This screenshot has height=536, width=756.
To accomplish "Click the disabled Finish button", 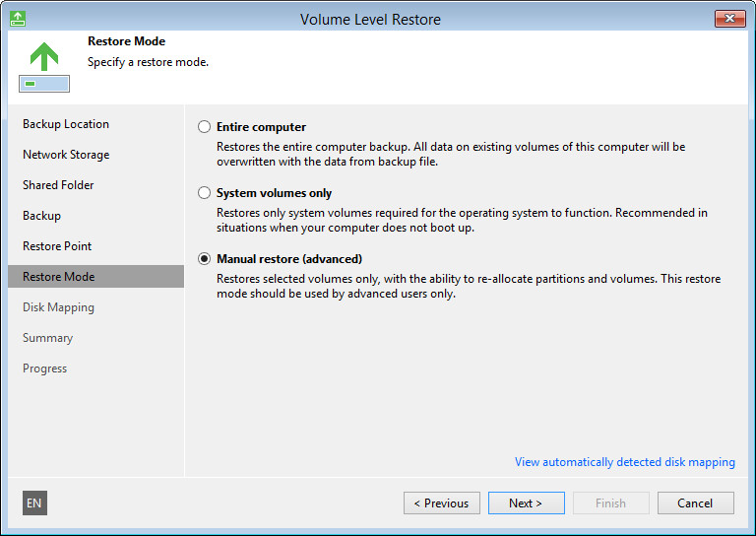I will point(611,503).
